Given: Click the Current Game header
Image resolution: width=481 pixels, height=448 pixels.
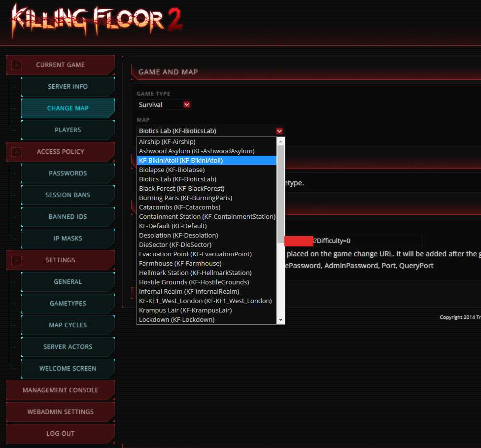Looking at the screenshot, I should tap(61, 65).
